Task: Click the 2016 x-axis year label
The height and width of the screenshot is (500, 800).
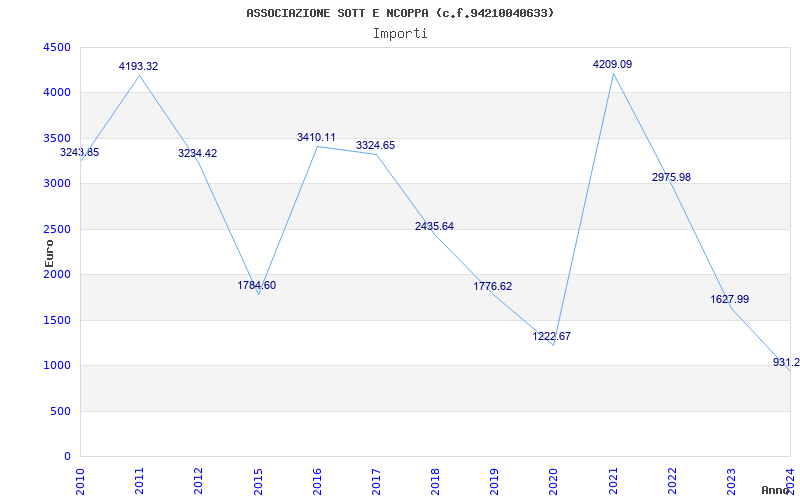Action: (x=317, y=481)
